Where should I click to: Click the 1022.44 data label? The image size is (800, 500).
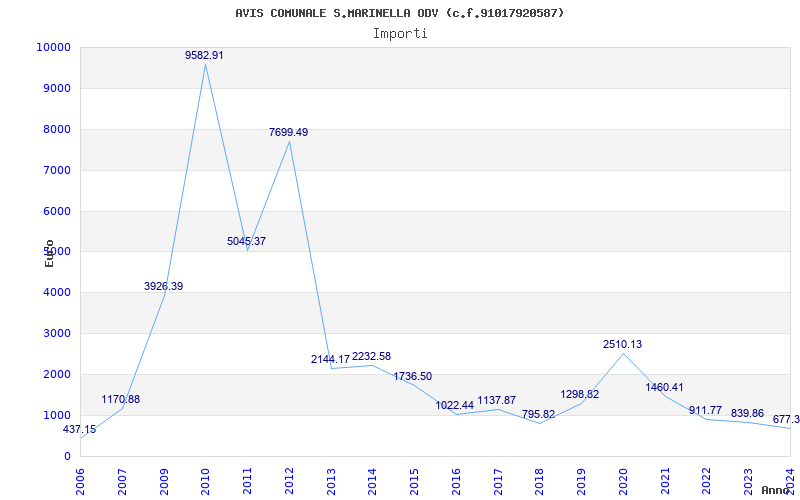(x=455, y=406)
